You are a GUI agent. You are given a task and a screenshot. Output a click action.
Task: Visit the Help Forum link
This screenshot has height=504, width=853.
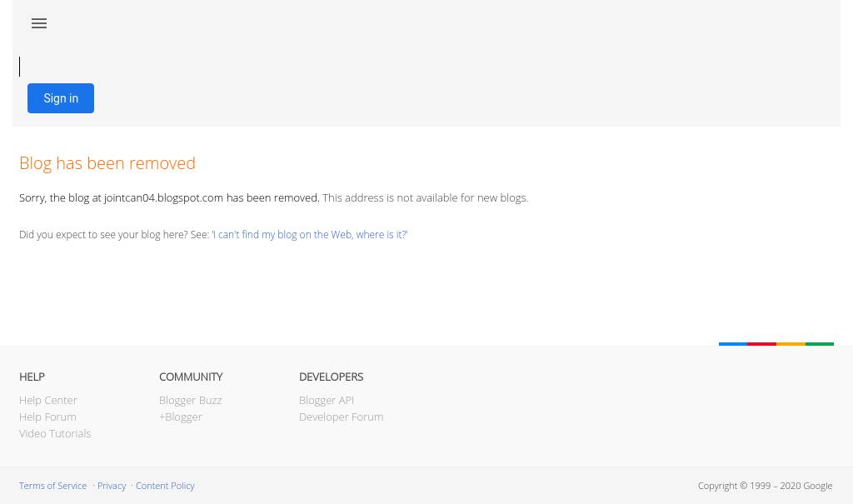click(47, 417)
